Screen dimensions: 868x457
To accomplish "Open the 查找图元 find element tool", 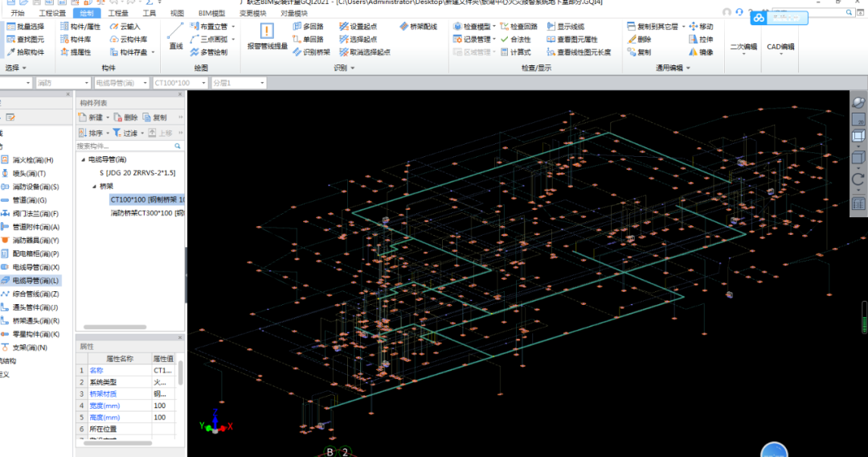I will [26, 39].
